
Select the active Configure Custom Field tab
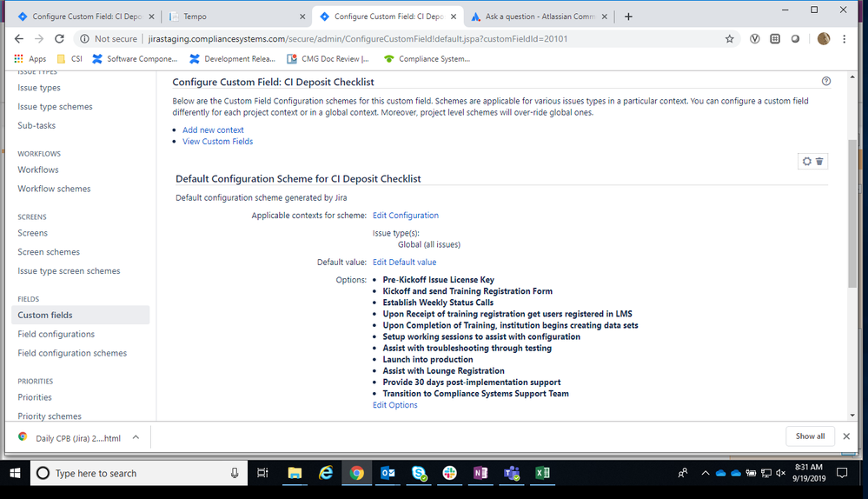[x=388, y=17]
